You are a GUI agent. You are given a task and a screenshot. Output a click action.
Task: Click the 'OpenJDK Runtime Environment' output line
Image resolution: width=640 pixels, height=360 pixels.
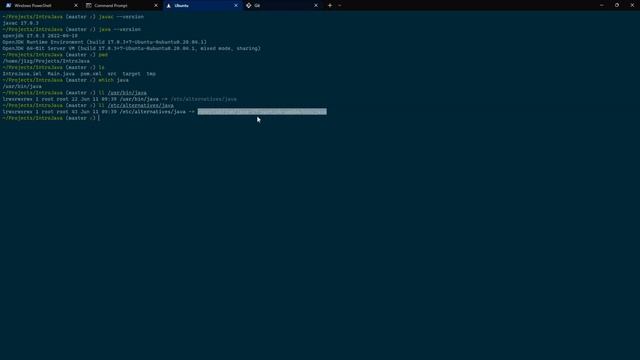coord(104,42)
